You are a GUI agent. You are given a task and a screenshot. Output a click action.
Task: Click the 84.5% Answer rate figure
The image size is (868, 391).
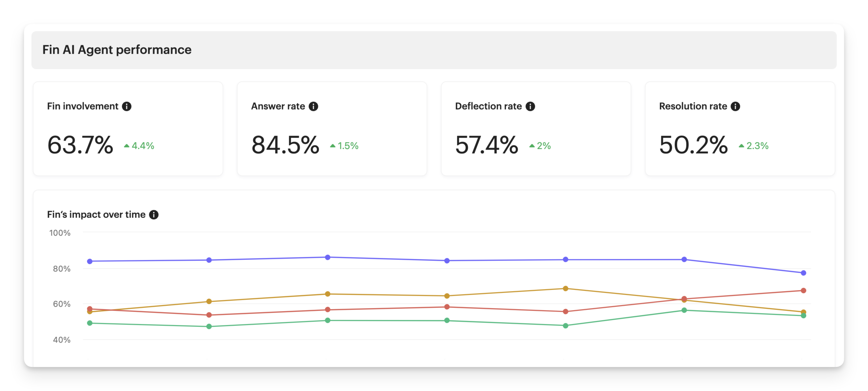[285, 145]
